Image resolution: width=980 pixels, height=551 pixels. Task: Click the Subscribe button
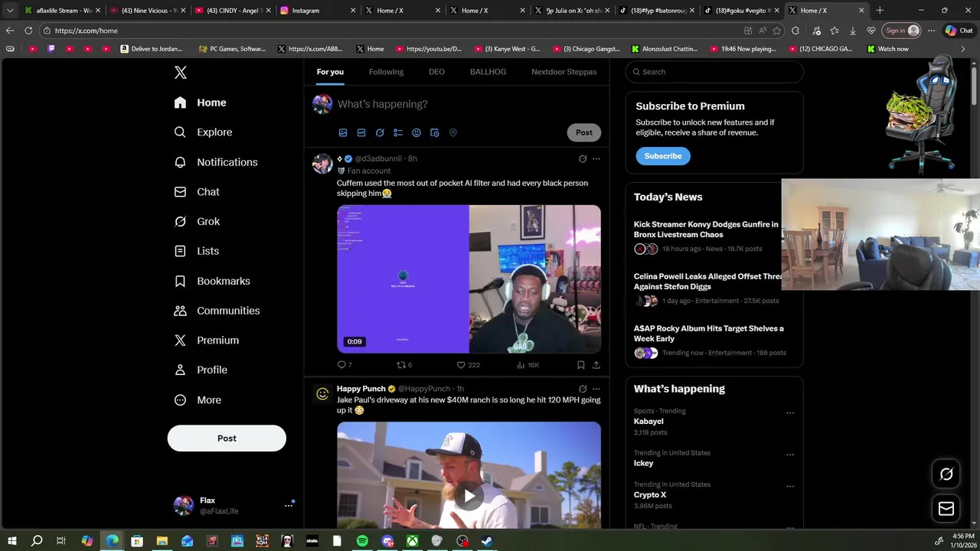pos(663,156)
